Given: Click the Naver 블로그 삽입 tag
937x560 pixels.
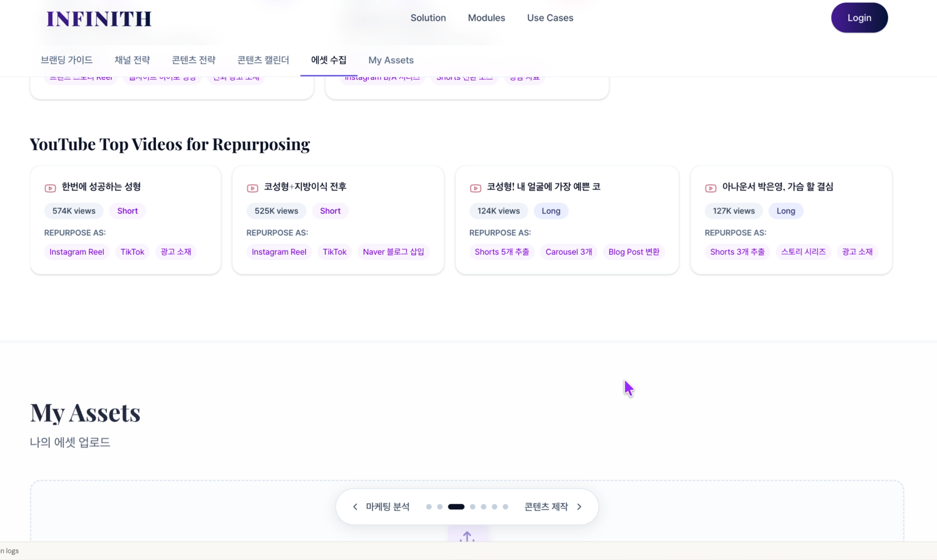Looking at the screenshot, I should point(393,252).
